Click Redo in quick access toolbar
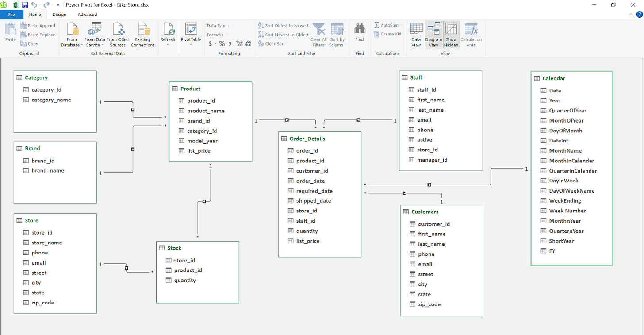The width and height of the screenshot is (644, 335). point(46,4)
